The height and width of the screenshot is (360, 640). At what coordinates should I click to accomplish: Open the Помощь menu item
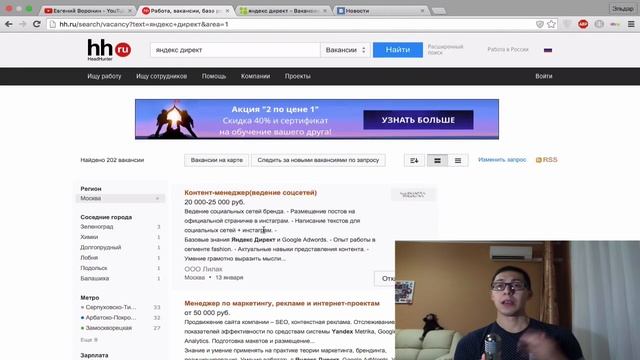214,76
